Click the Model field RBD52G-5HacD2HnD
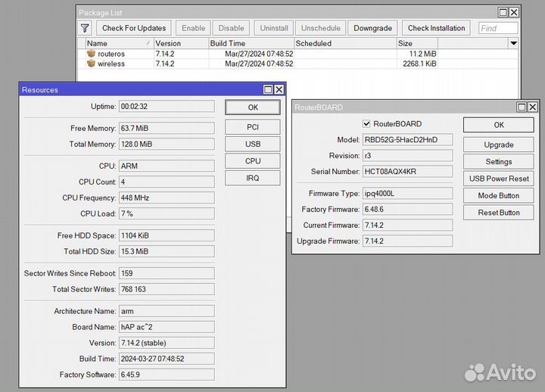The image size is (545, 392). [408, 140]
